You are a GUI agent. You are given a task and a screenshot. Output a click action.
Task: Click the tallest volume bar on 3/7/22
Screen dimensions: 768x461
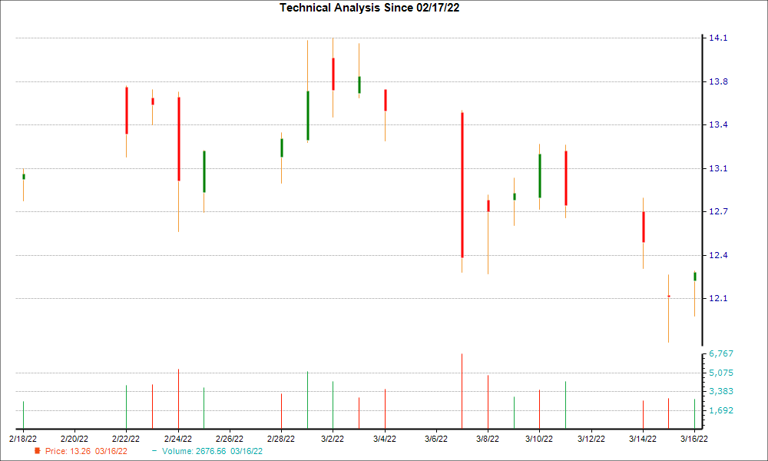[462, 391]
